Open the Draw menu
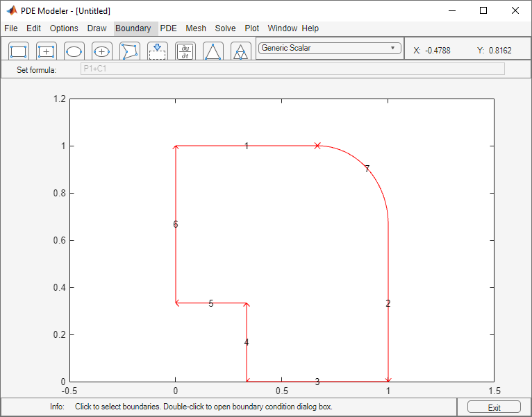Screen dimensions: 532x417 pos(97,28)
